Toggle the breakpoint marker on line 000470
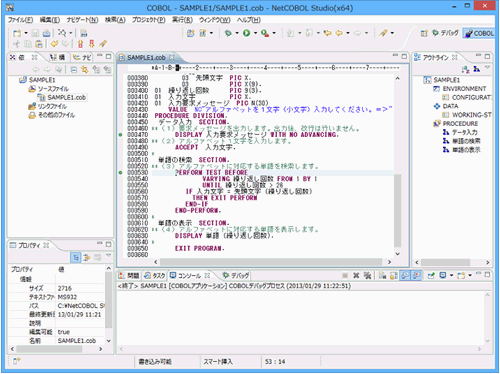Viewport: 500px width, 374px height. pyautogui.click(x=121, y=135)
